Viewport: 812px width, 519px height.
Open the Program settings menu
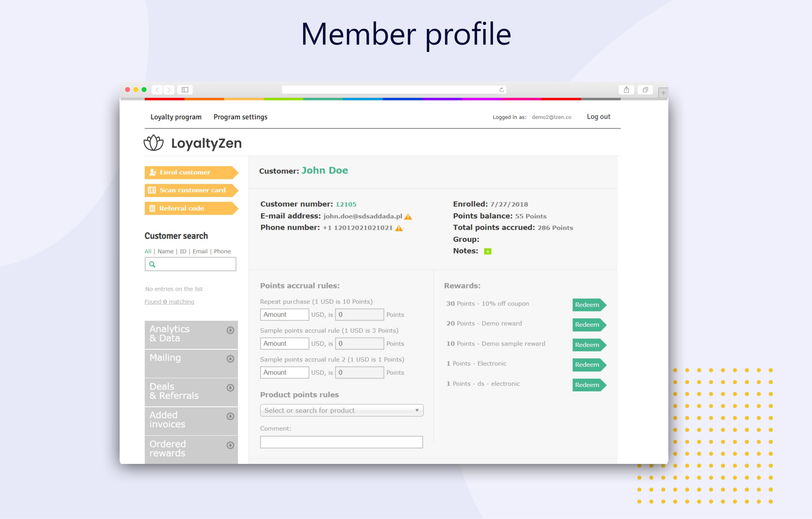point(240,117)
